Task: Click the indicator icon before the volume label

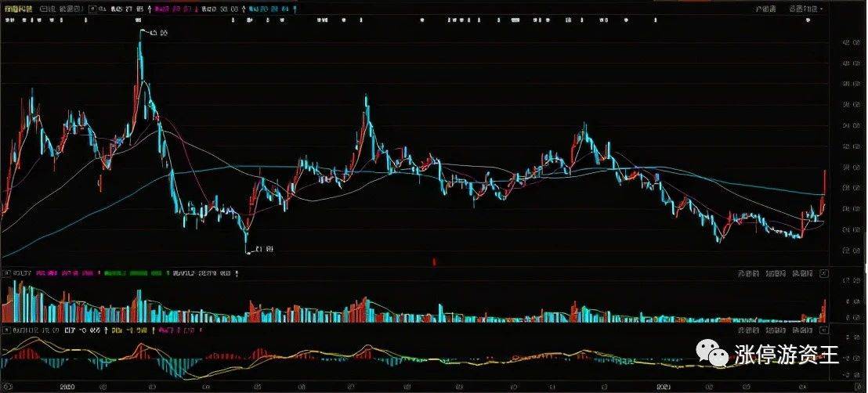Action: (6, 273)
